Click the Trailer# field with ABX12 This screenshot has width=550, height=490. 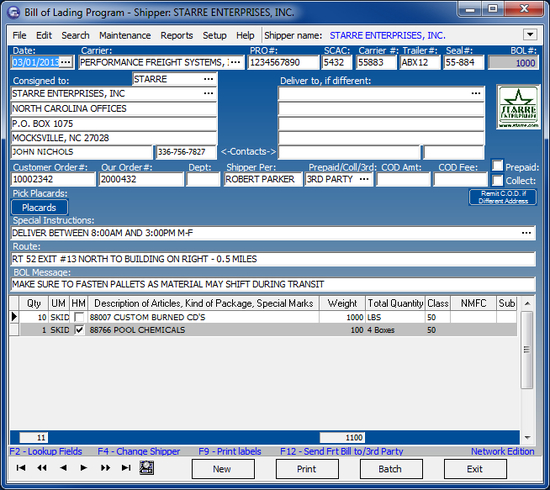[x=420, y=63]
